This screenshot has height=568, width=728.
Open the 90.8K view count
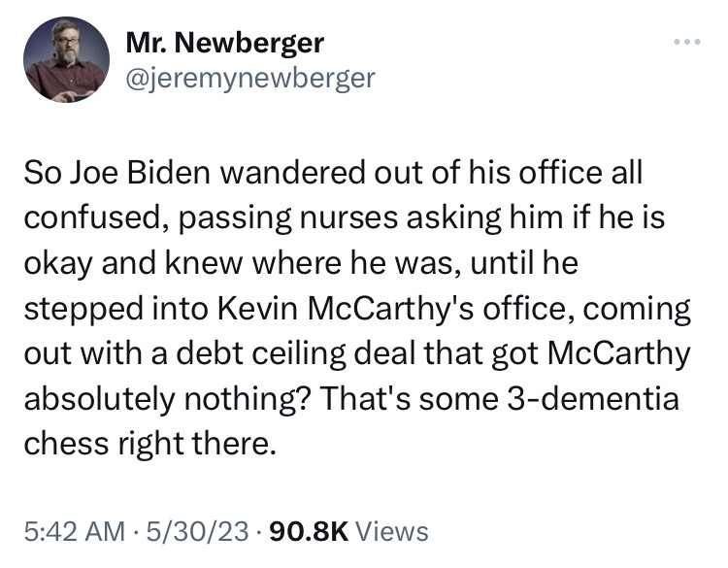click(309, 531)
